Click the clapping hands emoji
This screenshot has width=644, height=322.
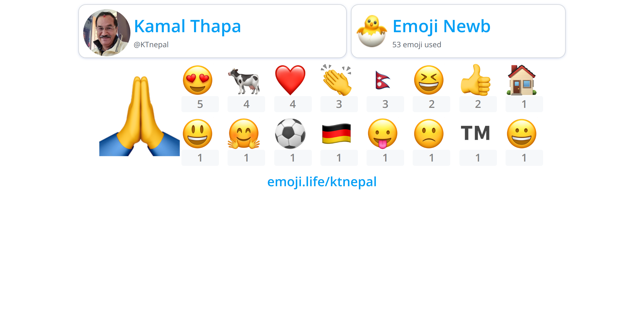[x=336, y=80]
